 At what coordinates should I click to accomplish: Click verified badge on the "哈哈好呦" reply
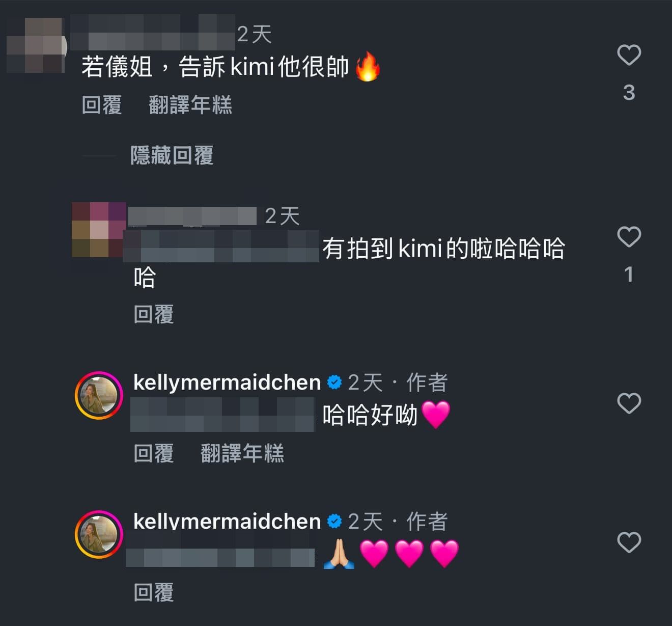click(x=334, y=382)
